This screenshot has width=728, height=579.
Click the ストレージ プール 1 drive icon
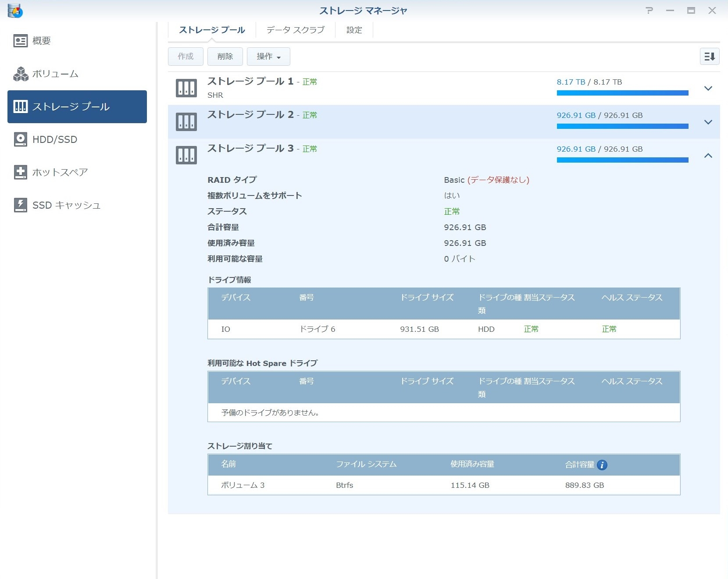186,88
